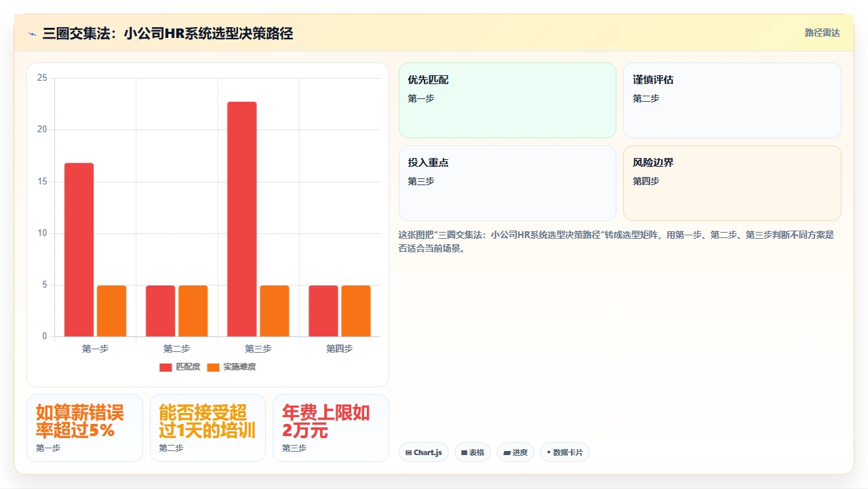Click the icon in the 表格 chip
This screenshot has width=868, height=489.
pyautogui.click(x=464, y=452)
